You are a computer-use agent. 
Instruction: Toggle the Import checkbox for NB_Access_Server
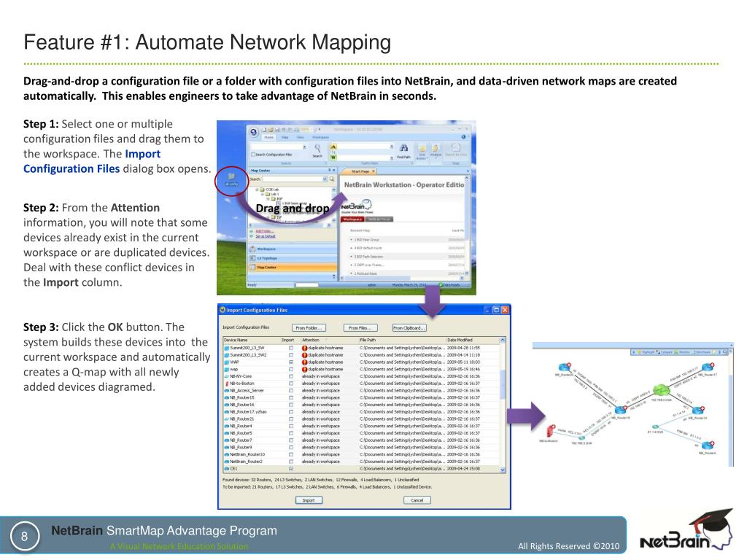[291, 391]
